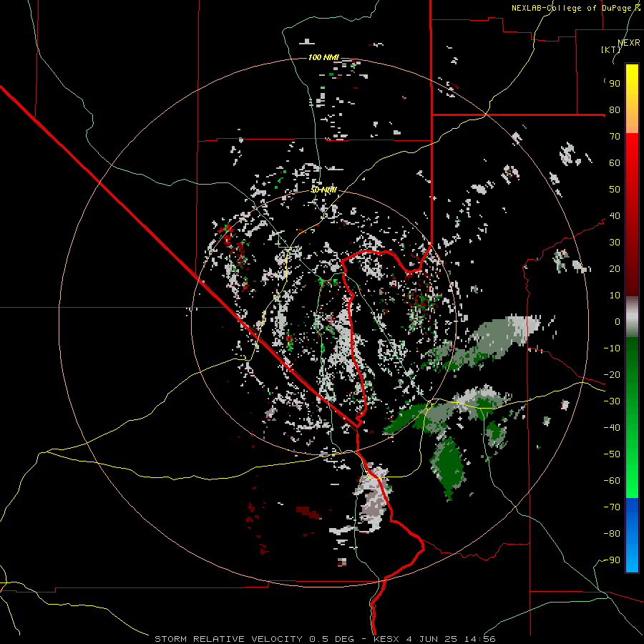644x644 pixels.
Task: Click the 80 value on the velocity scale
Action: (615, 110)
